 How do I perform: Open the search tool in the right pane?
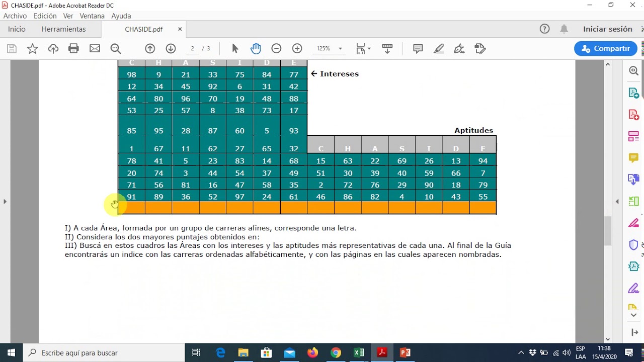pos(634,71)
